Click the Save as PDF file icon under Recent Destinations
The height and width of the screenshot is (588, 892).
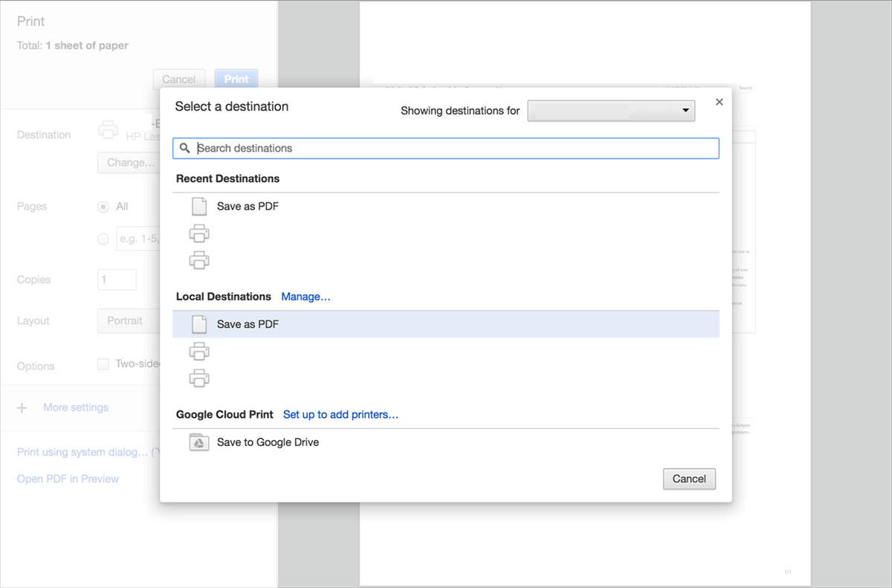point(199,207)
